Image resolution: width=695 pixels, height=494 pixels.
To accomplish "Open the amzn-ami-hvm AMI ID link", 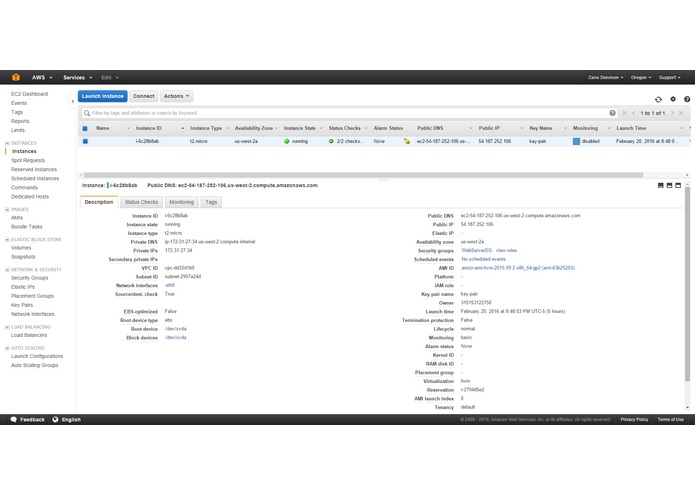I will 518,268.
